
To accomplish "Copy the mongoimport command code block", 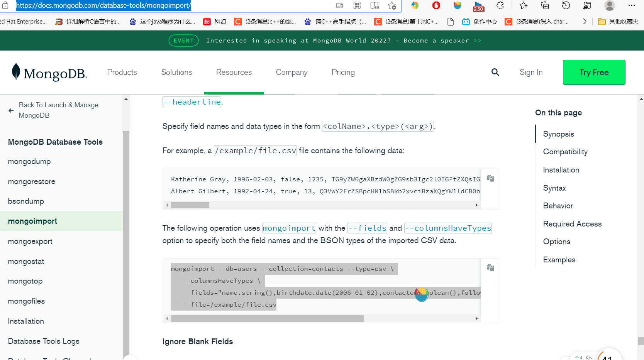I will [490, 267].
